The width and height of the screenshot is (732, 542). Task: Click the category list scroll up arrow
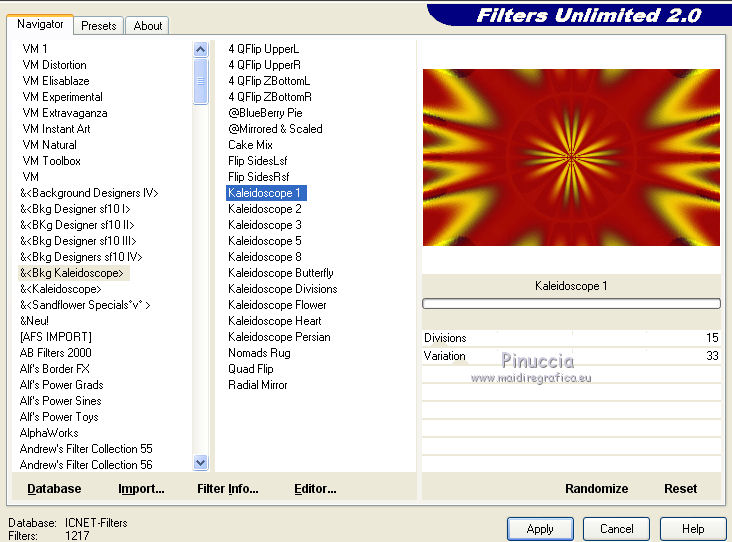point(201,49)
